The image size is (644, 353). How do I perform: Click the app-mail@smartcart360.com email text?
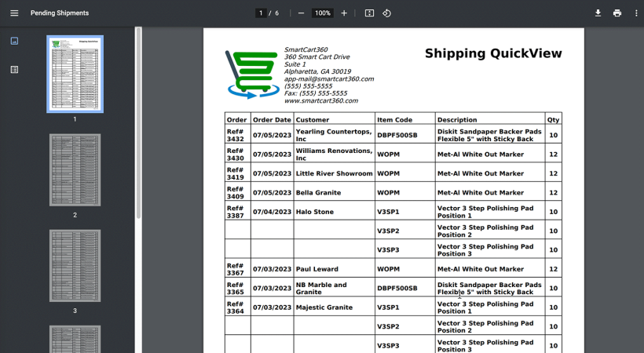(x=329, y=78)
